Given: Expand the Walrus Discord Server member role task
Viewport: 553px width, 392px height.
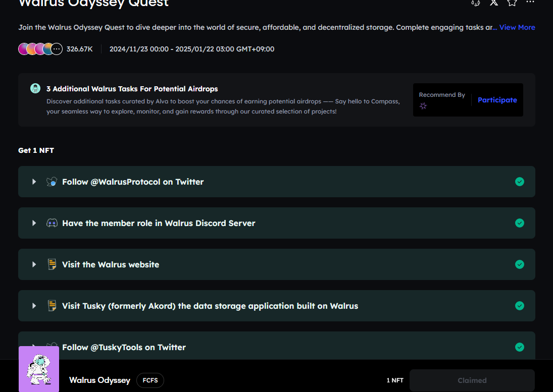Looking at the screenshot, I should [34, 223].
